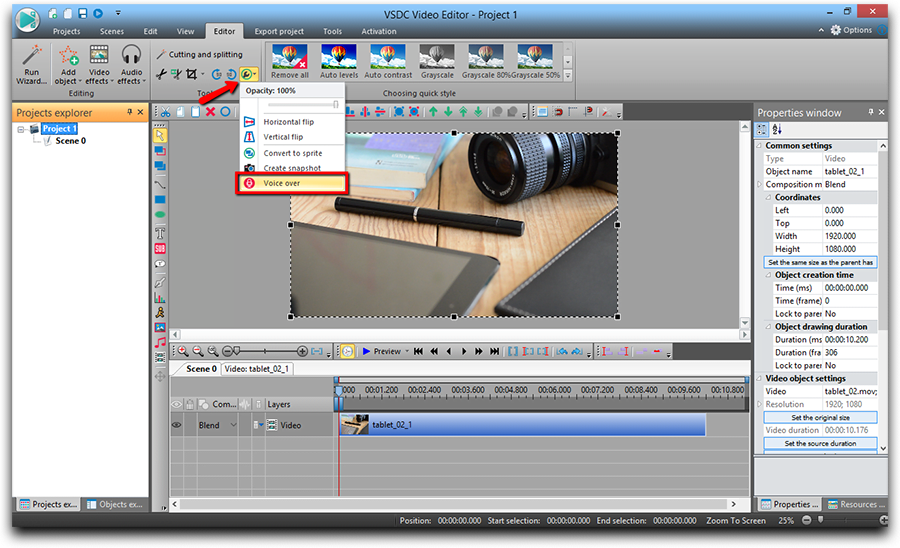Choose the Text object tool

160,233
